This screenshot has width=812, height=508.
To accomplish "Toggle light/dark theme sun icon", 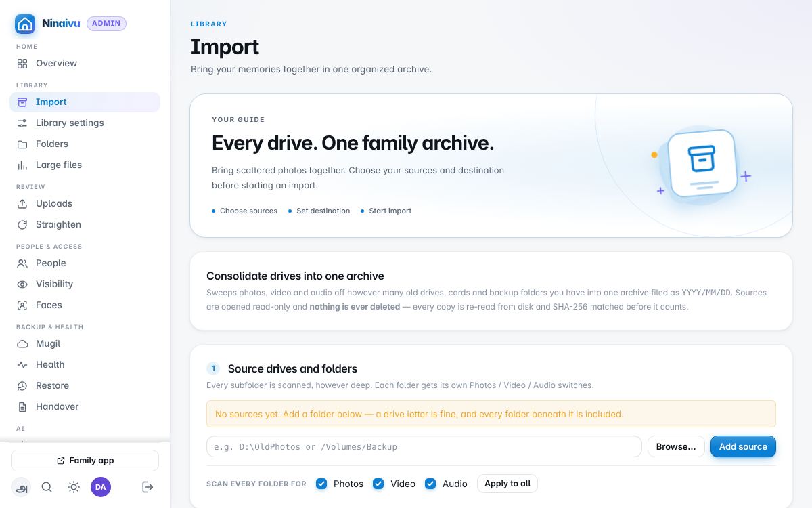I will 74,487.
